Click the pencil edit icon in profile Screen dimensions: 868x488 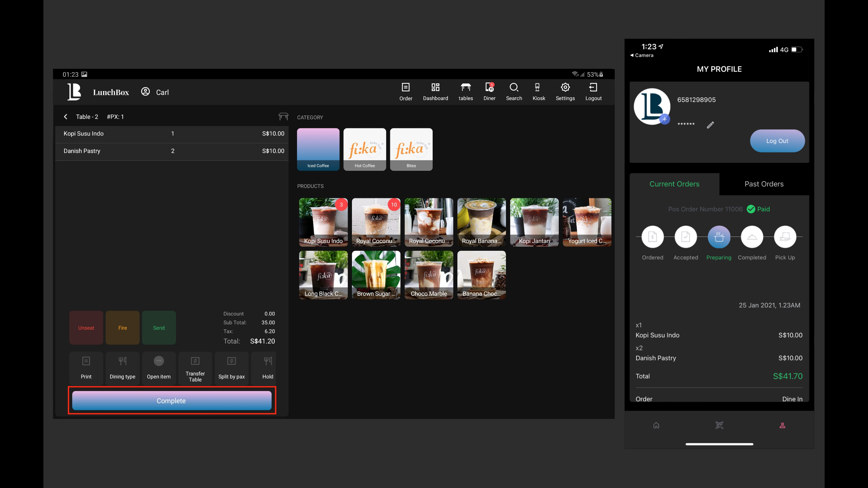click(x=710, y=125)
